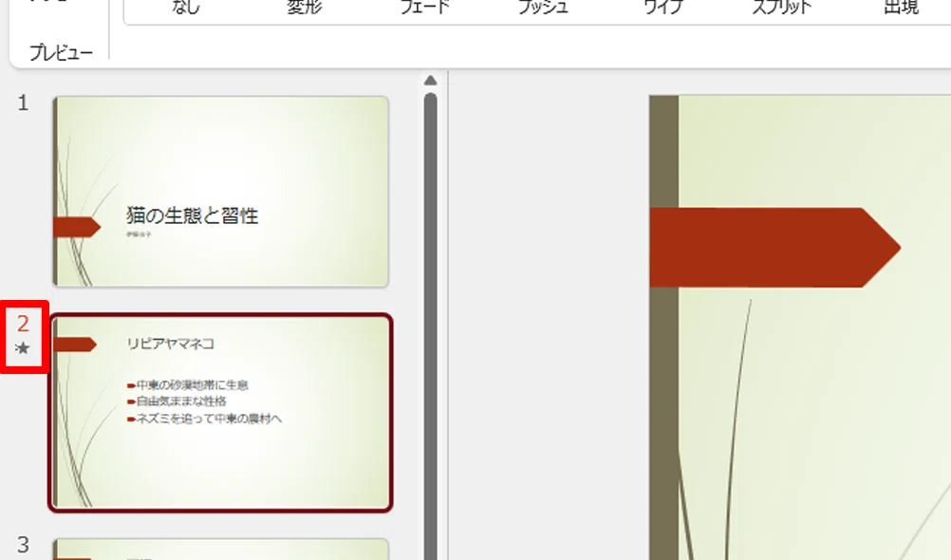Apply the スプリット transition
The width and height of the screenshot is (951, 560).
pyautogui.click(x=782, y=8)
